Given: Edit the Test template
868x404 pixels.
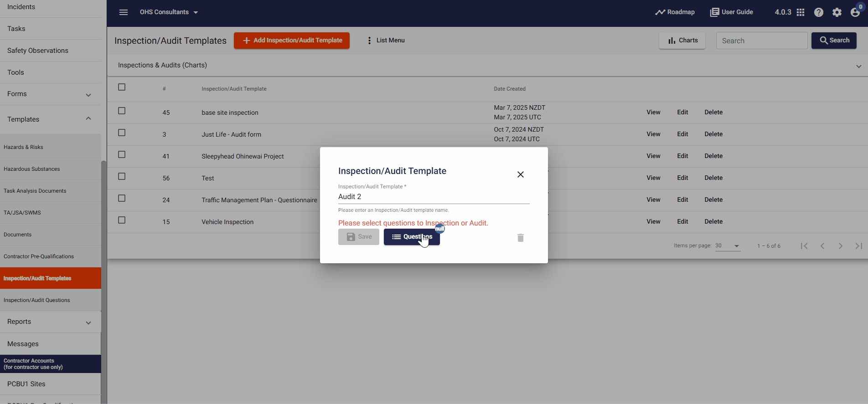Looking at the screenshot, I should click(682, 178).
